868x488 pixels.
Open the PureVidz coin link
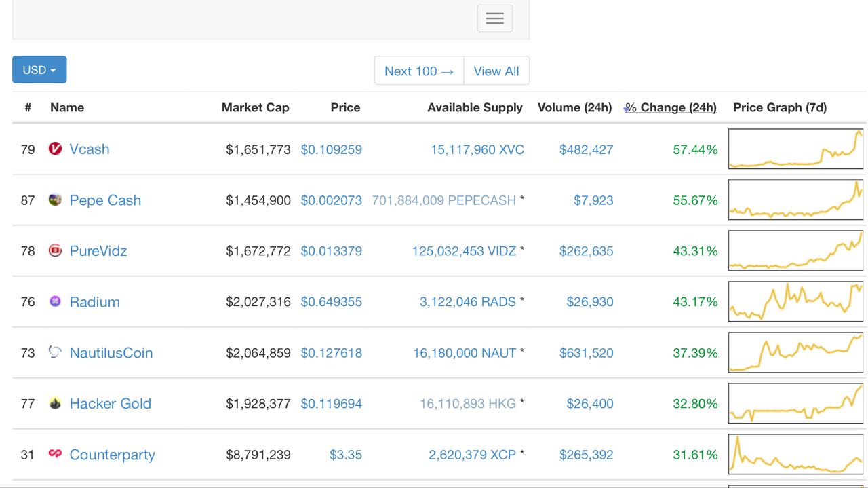coord(98,251)
